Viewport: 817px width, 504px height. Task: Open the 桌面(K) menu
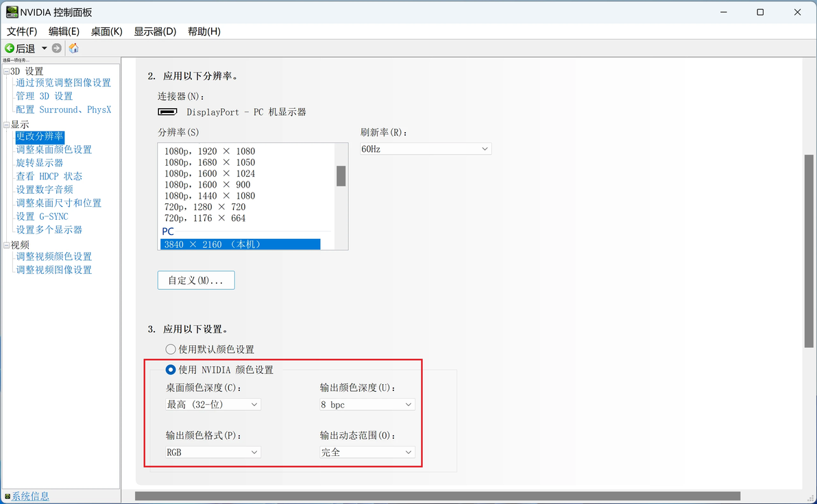coord(106,32)
